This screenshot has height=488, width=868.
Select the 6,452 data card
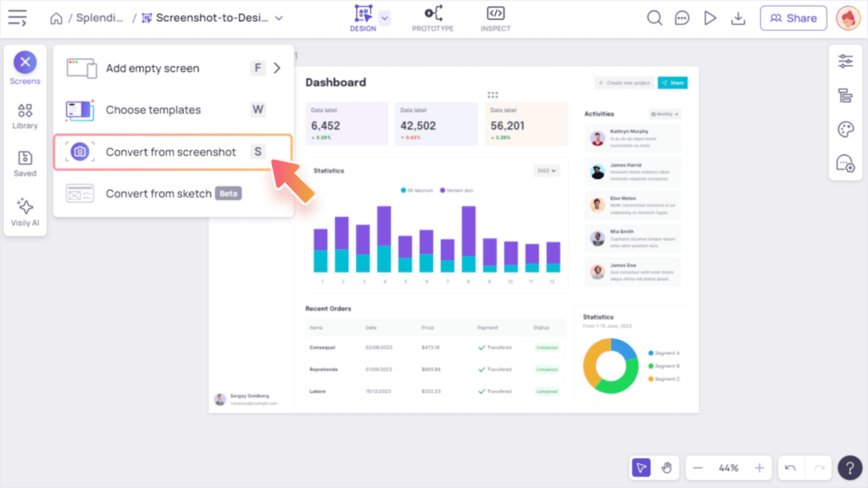[347, 124]
